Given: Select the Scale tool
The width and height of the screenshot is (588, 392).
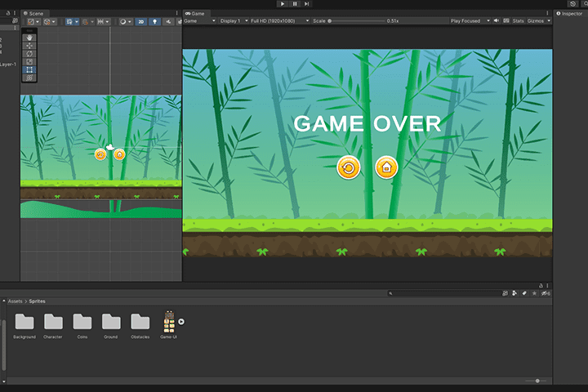Looking at the screenshot, I should (29, 61).
